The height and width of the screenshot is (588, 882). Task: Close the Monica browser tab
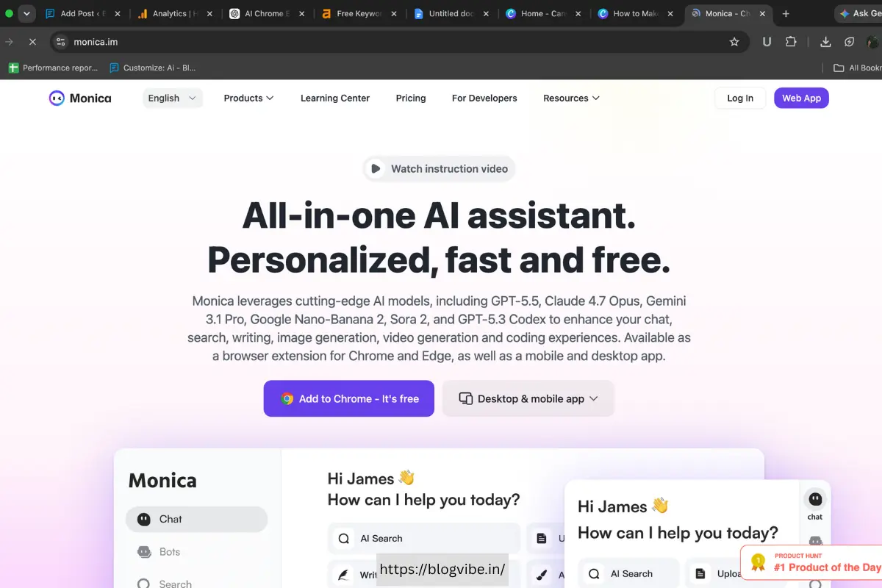coord(762,13)
